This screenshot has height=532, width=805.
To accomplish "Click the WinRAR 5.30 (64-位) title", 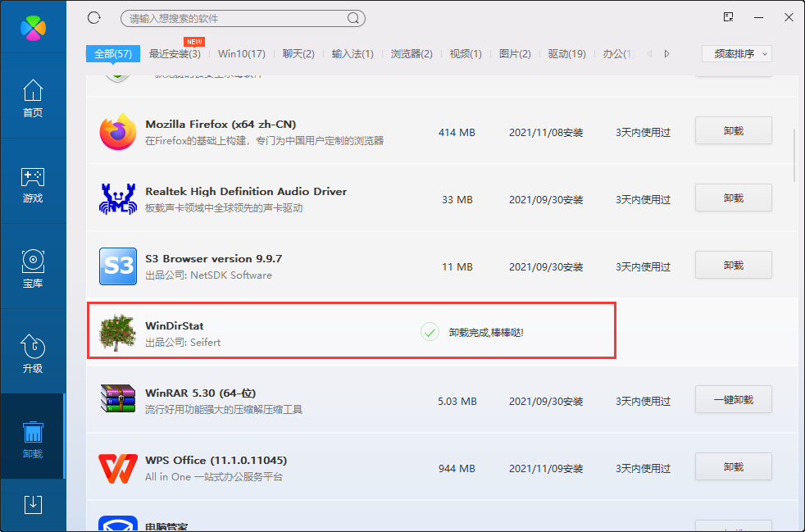I will tap(201, 393).
